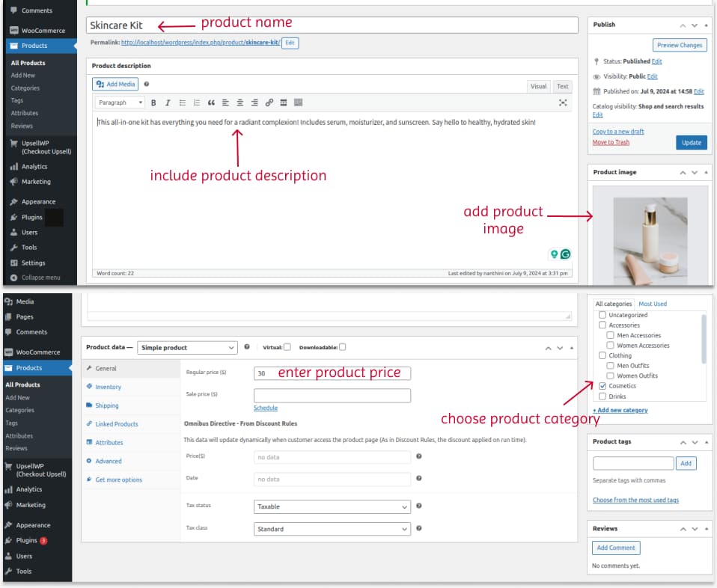Click the Update button

pos(692,143)
